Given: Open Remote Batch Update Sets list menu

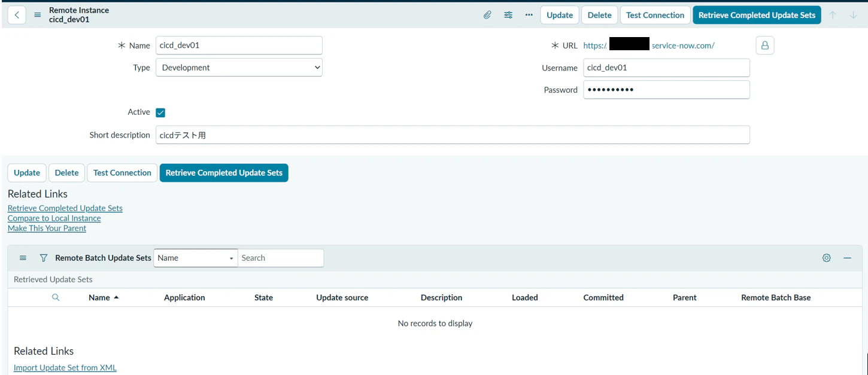Looking at the screenshot, I should tap(23, 258).
